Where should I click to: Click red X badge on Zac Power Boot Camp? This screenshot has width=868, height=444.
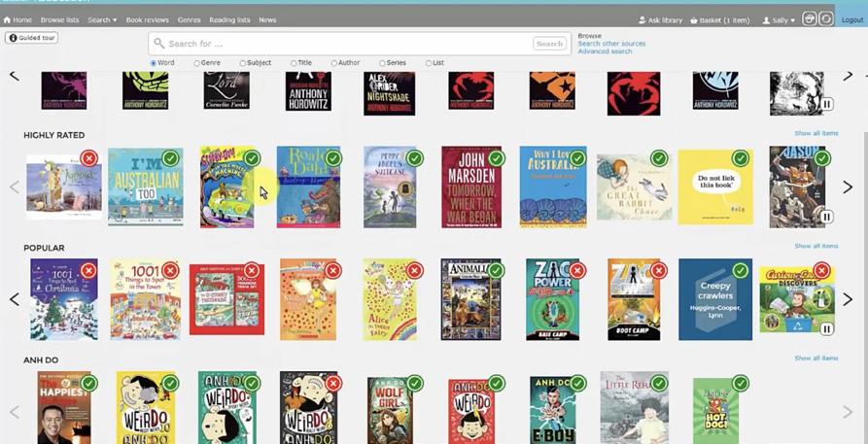click(x=659, y=270)
